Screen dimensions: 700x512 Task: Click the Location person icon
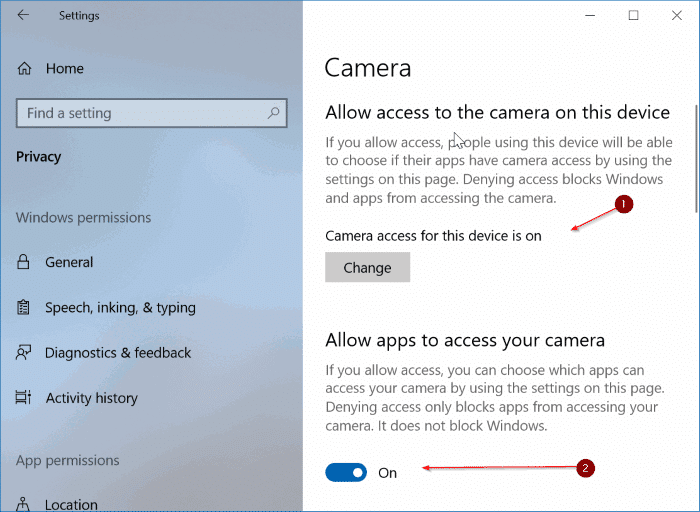click(x=23, y=504)
